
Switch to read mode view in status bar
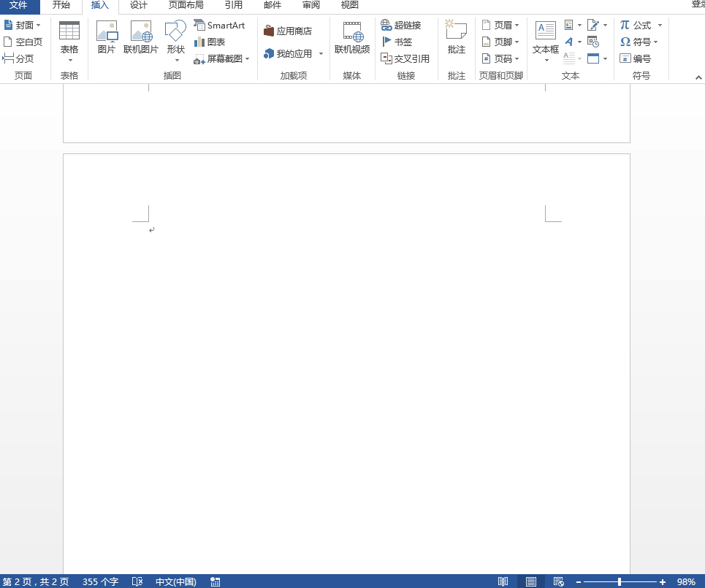[x=503, y=581]
